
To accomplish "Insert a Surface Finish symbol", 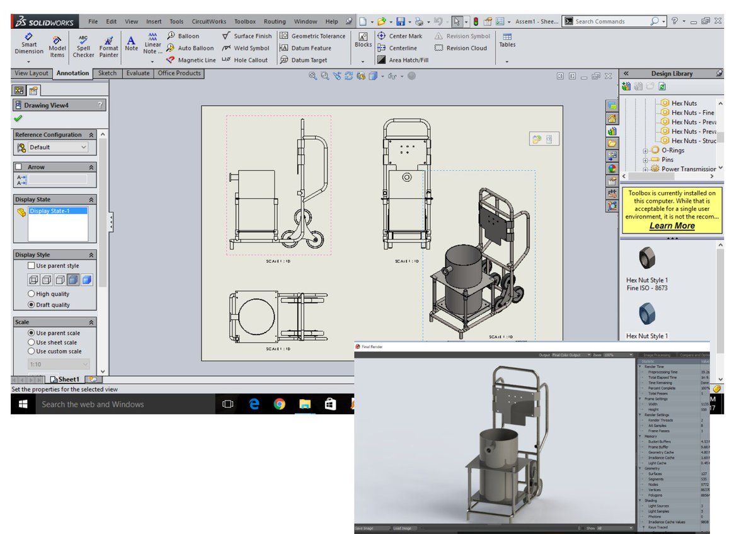I will pos(247,36).
